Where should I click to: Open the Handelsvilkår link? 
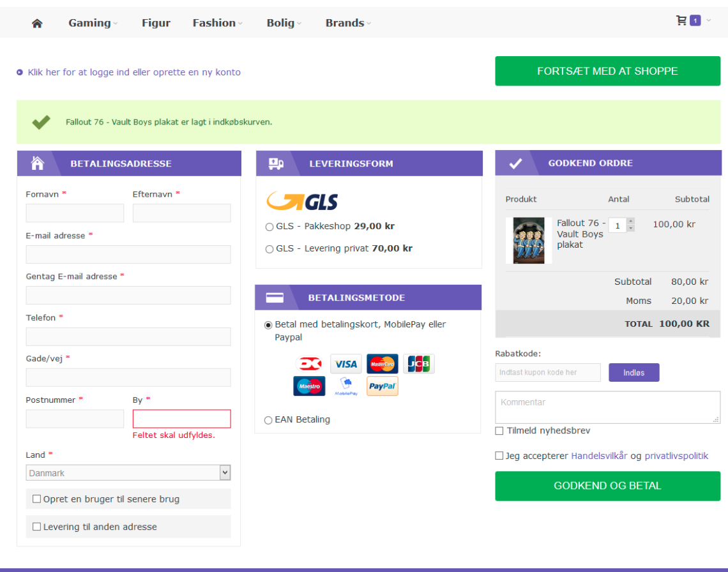coord(599,456)
